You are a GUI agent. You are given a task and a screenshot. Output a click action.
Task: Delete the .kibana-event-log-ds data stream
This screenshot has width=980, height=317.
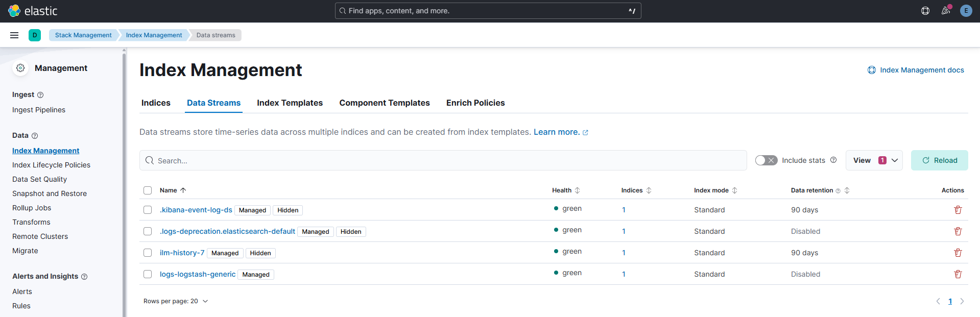click(x=958, y=210)
